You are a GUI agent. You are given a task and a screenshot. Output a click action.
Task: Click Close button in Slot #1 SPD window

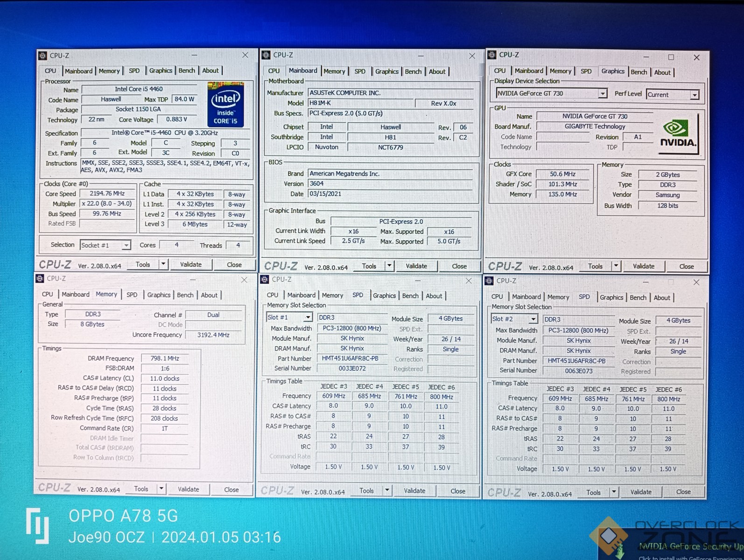(458, 491)
